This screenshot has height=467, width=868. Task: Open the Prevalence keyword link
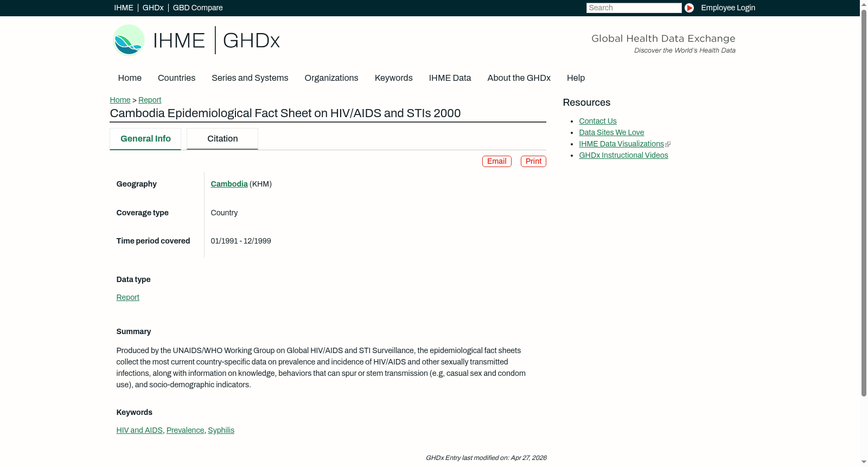(185, 431)
